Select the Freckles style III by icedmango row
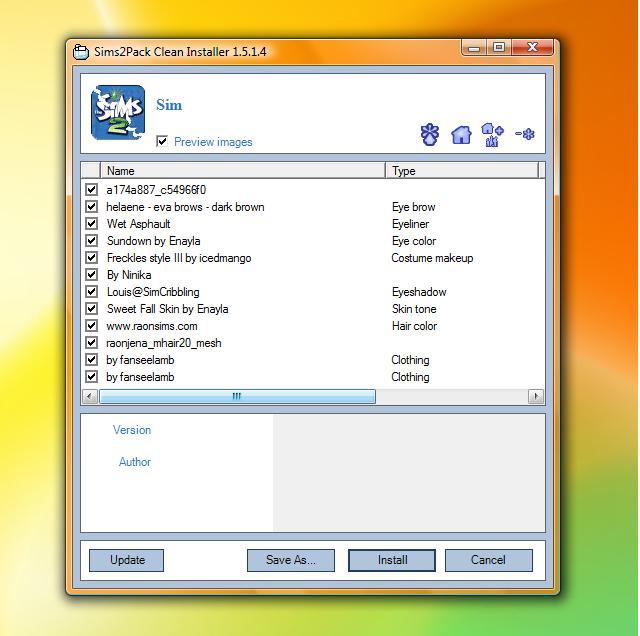Screen dimensions: 640x636 tap(179, 258)
